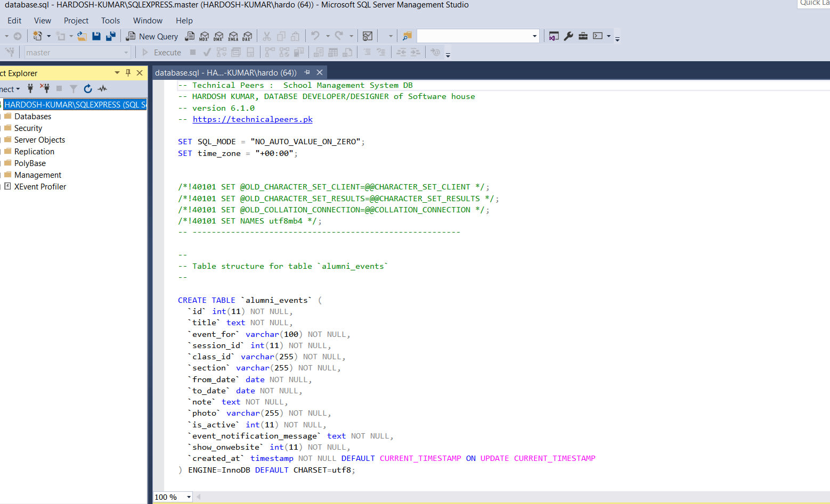Select the Databases folder in tree

click(x=32, y=117)
